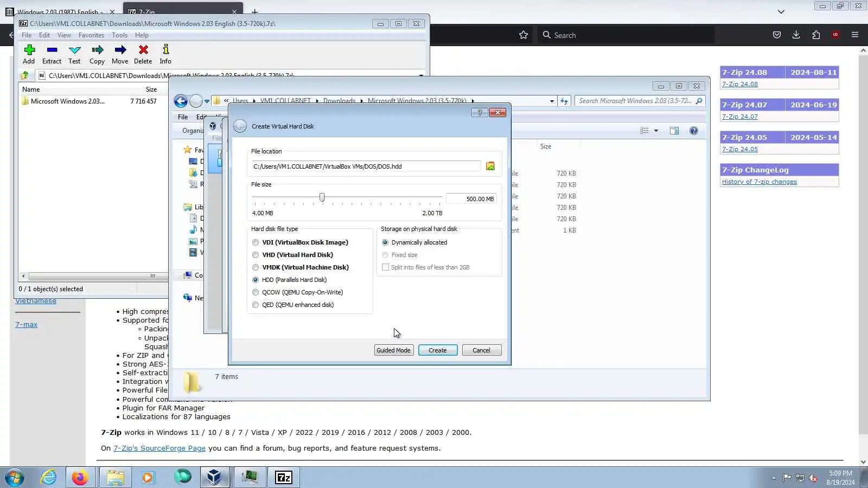This screenshot has width=868, height=488.
Task: Open the Favorites menu in 7-Zip
Action: click(91, 35)
